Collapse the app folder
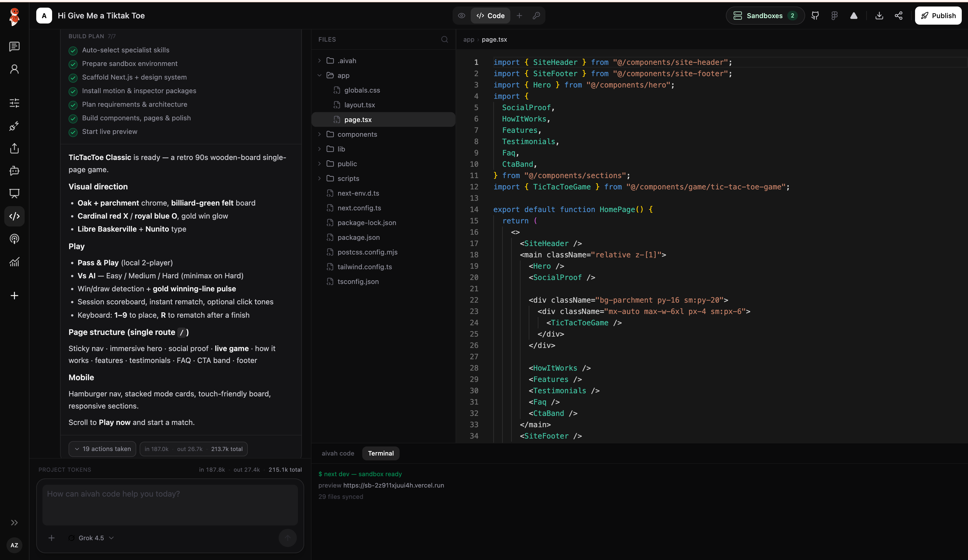Image resolution: width=968 pixels, height=560 pixels. point(383,75)
